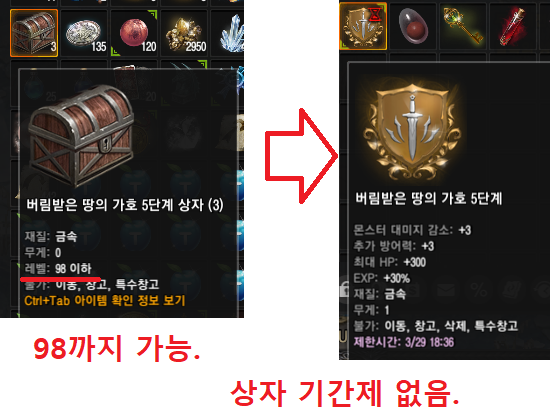This screenshot has height=413, width=552.
Task: Select the dark egg-shaped item
Action: [x=413, y=26]
